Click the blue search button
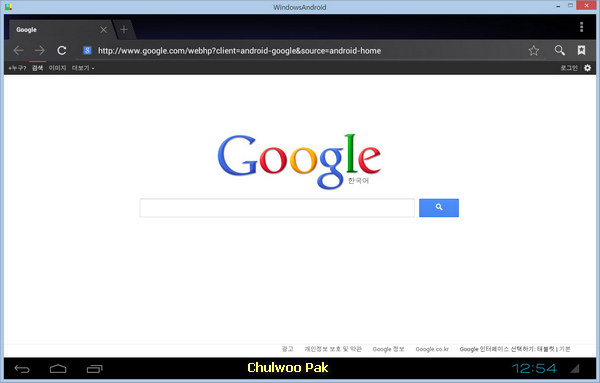Image resolution: width=600 pixels, height=383 pixels. coord(439,208)
